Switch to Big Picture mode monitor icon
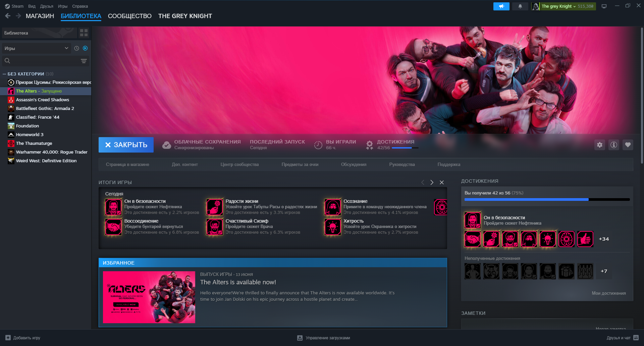This screenshot has height=346, width=644. pyautogui.click(x=604, y=6)
